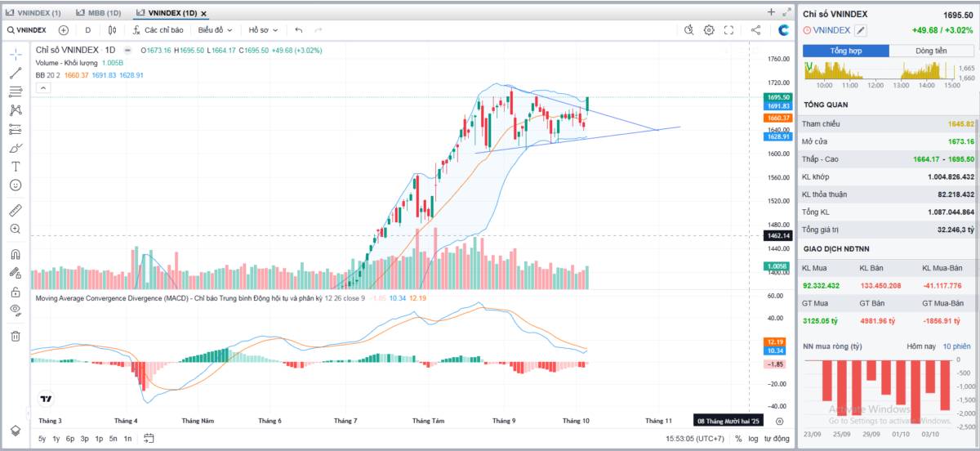Viewport: 980px width, 451px height.
Task: Select the Dòng tiền tab
Action: point(931,51)
